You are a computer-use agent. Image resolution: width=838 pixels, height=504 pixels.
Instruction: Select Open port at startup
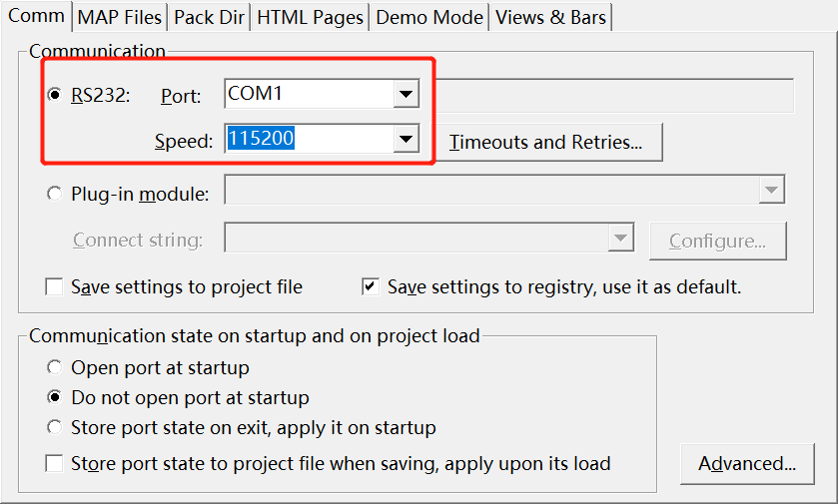click(x=54, y=367)
